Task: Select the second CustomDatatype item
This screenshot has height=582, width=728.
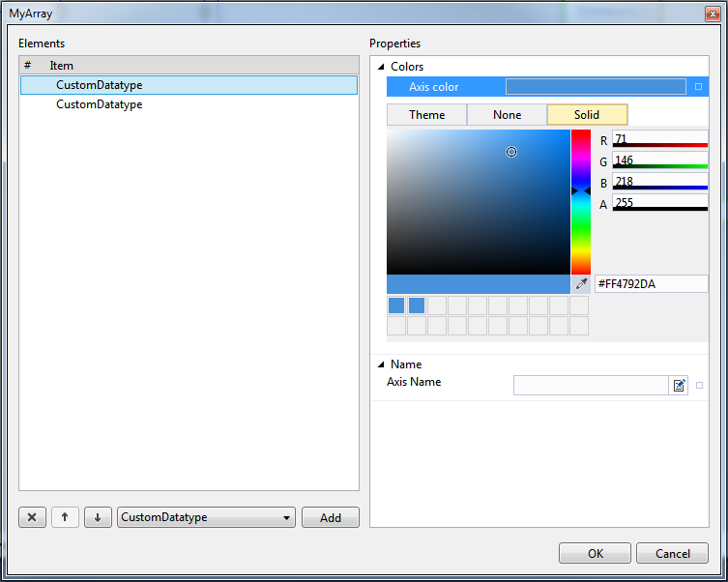Action: [x=189, y=104]
